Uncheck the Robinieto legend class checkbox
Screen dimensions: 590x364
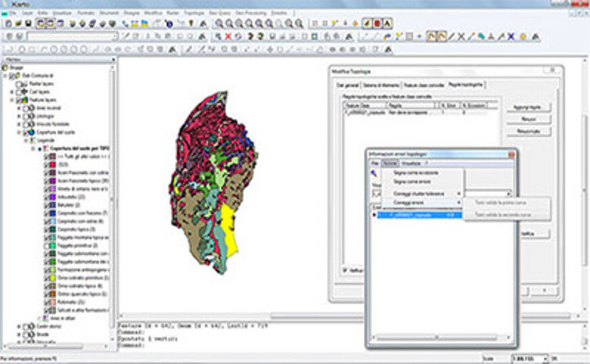[46, 302]
